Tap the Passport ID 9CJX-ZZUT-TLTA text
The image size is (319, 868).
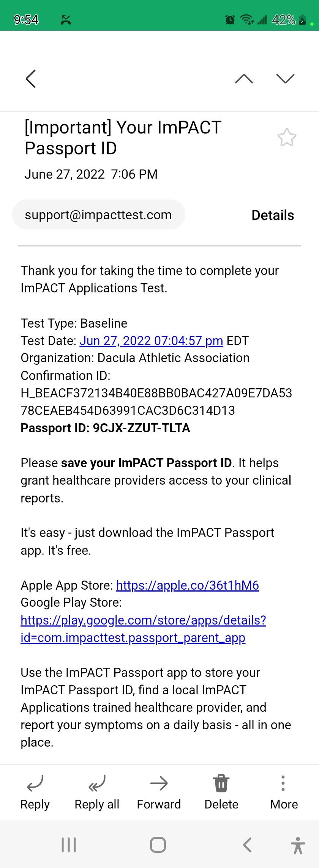tap(105, 428)
